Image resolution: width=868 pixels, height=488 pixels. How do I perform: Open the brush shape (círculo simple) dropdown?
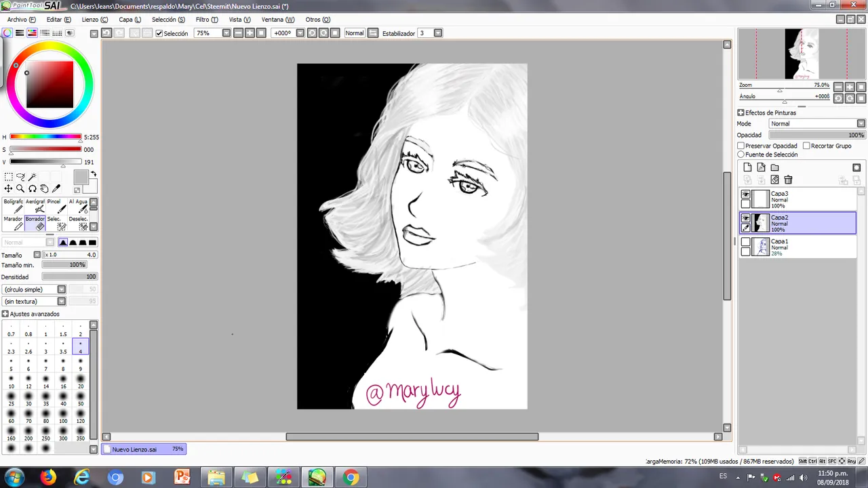(x=61, y=289)
